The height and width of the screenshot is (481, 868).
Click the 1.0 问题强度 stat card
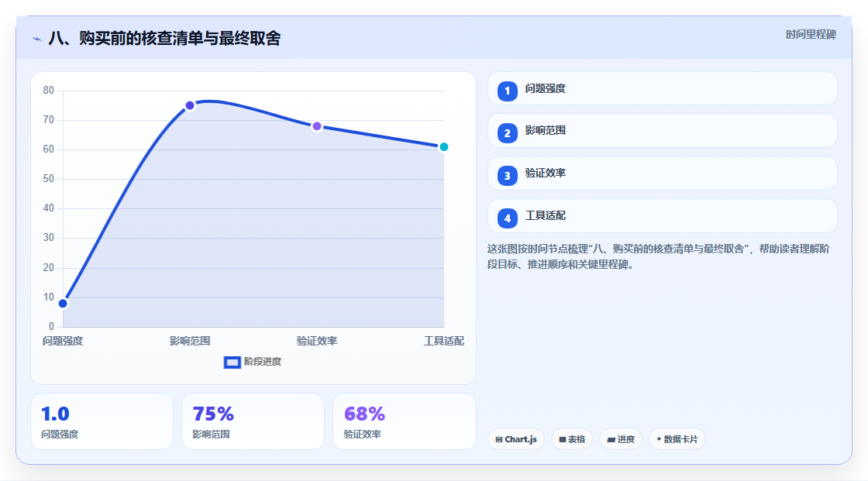click(102, 421)
